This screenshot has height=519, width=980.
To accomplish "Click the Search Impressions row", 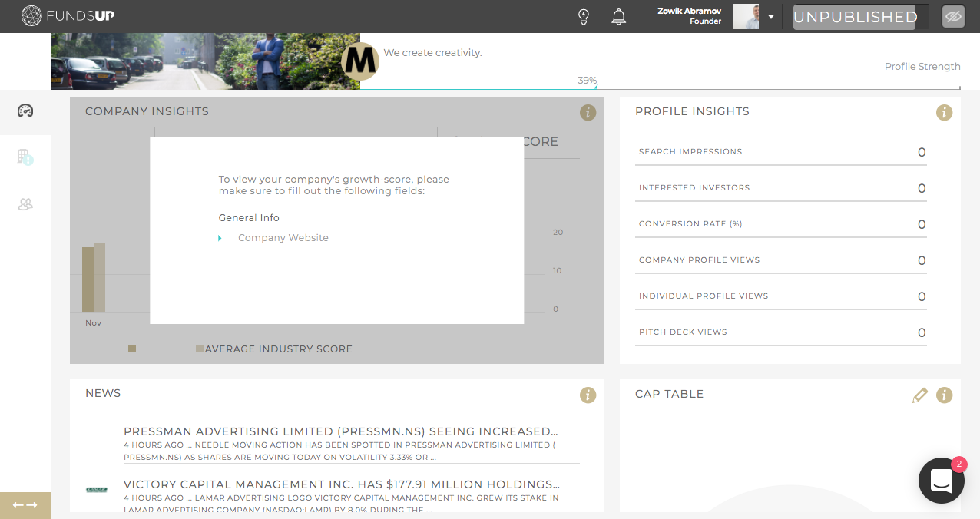I will coord(781,152).
